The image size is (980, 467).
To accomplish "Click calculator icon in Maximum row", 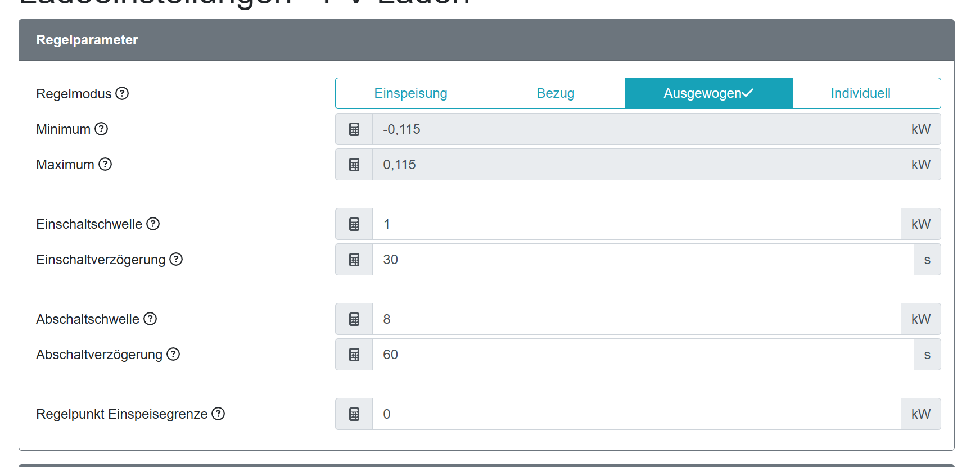I will point(354,165).
